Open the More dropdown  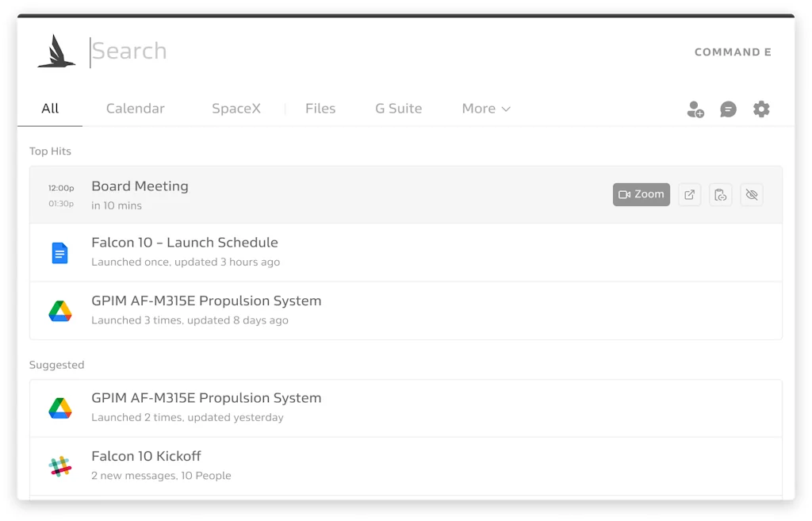click(x=486, y=109)
